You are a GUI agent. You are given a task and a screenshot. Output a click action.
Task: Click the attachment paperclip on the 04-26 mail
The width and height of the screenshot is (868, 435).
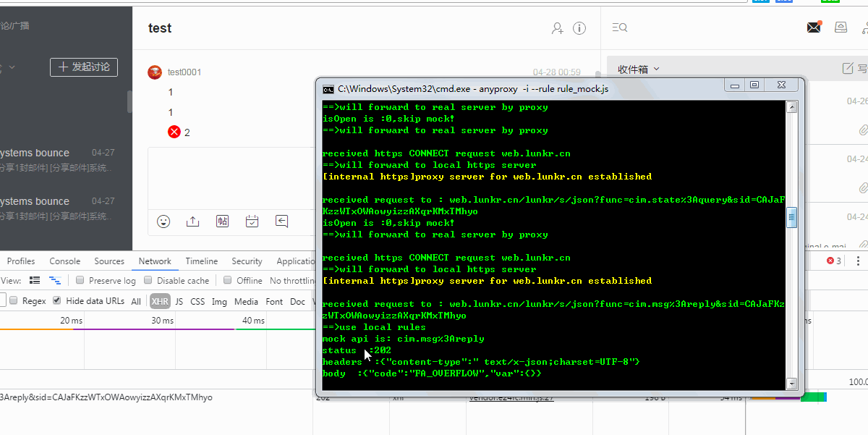862,130
